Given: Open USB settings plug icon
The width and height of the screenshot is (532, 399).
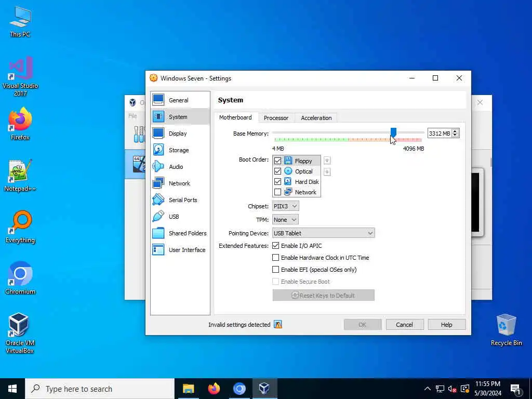Looking at the screenshot, I should [x=158, y=216].
